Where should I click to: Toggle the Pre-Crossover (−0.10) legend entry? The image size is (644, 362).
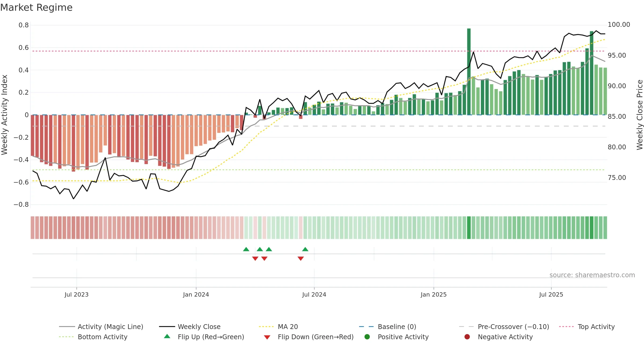(504, 327)
